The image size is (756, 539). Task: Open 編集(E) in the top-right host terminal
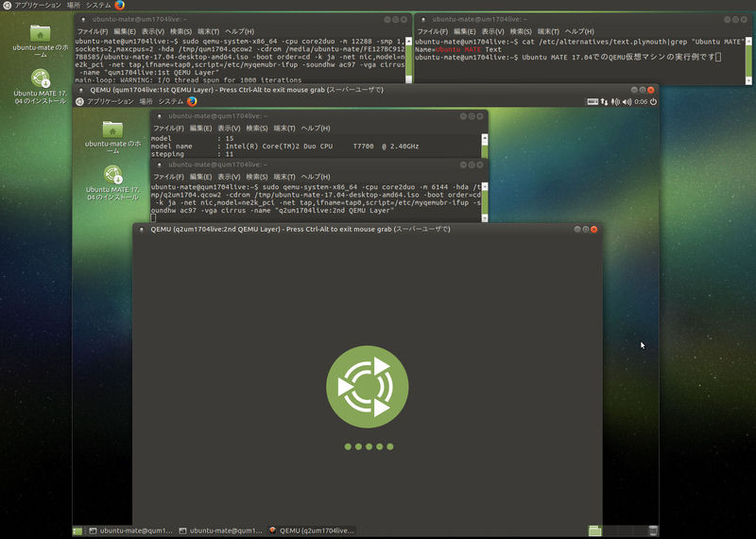click(465, 31)
